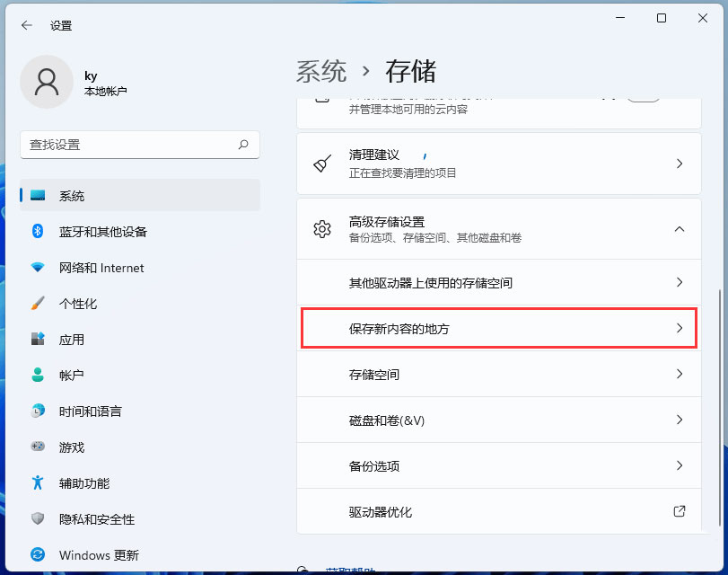Launch 驱动器优化 in its external window

tap(680, 511)
